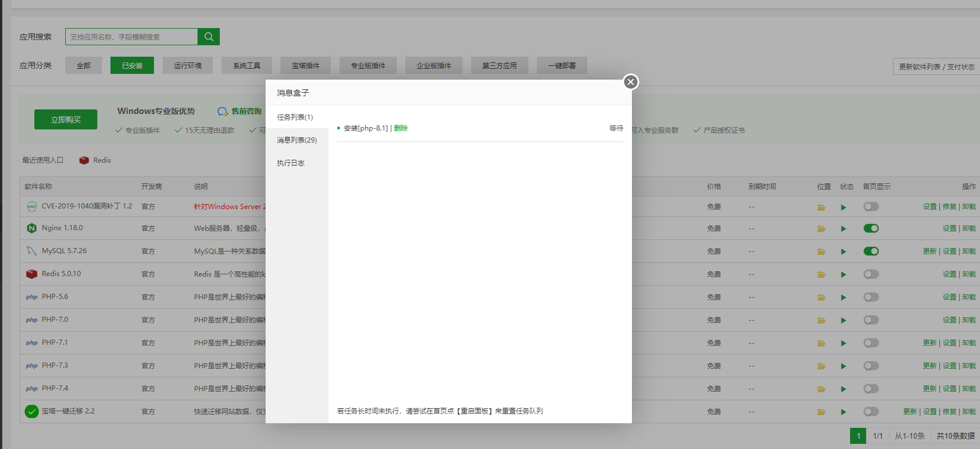Open the 执行日志 tab

click(297, 163)
